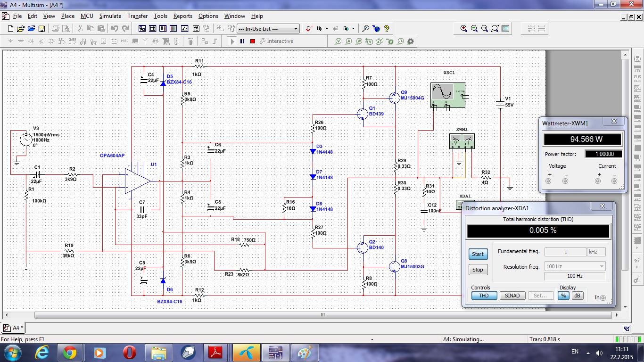Select the A4 design tab
Viewport: 644px width, 362px height.
(x=14, y=328)
